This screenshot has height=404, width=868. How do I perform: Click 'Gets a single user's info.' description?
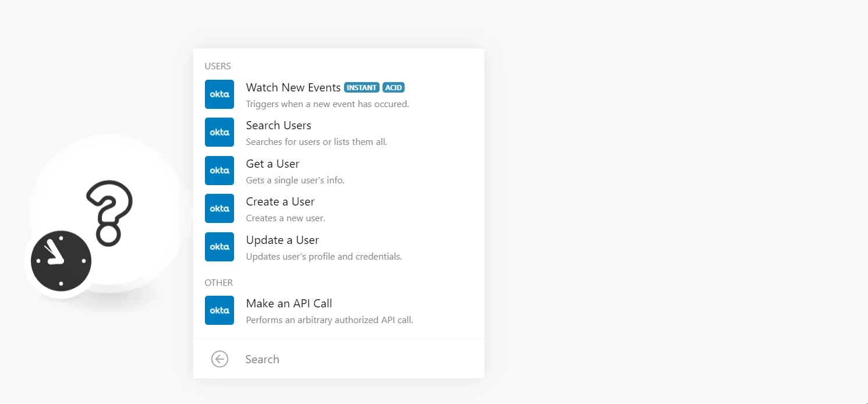(295, 180)
